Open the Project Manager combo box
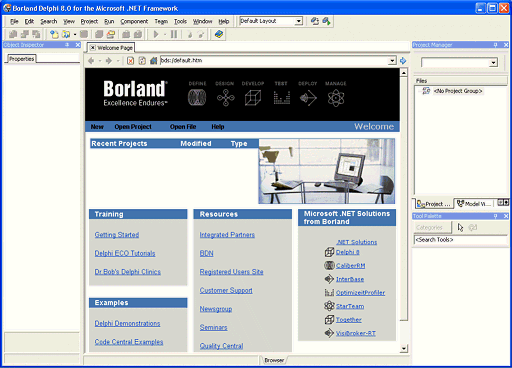This screenshot has width=512, height=368. [493, 62]
